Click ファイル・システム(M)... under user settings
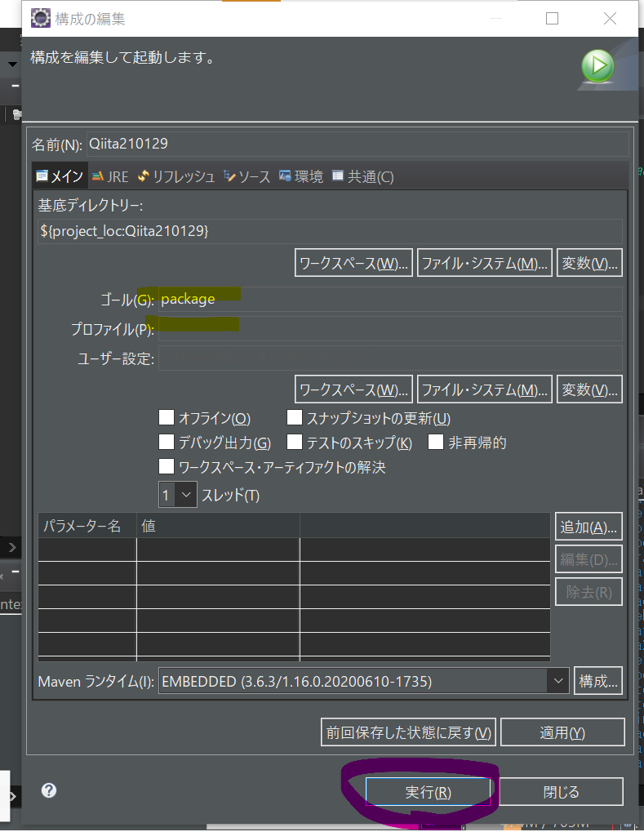The width and height of the screenshot is (644, 832). pyautogui.click(x=485, y=390)
